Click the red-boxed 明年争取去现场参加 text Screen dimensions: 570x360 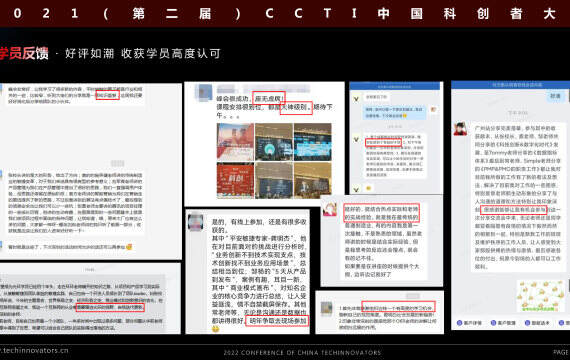coord(277,321)
